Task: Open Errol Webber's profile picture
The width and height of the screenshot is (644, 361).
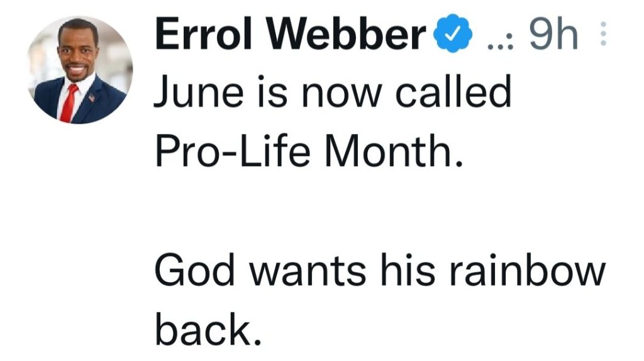Action: [x=80, y=70]
